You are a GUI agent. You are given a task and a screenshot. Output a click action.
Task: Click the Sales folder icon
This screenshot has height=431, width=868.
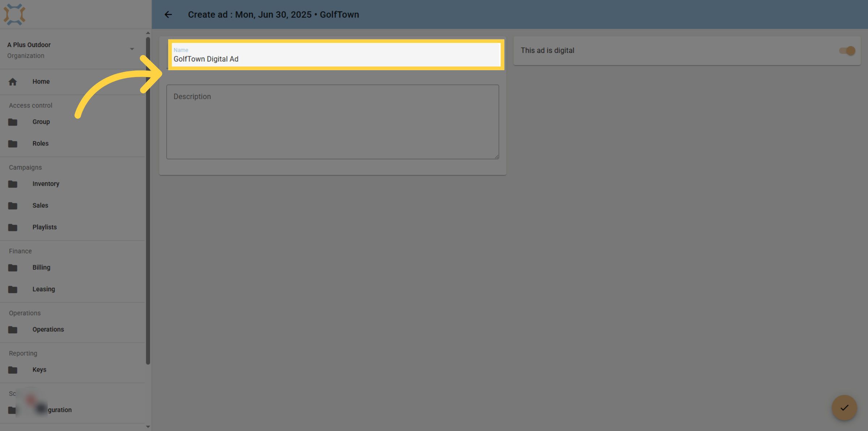coord(13,206)
